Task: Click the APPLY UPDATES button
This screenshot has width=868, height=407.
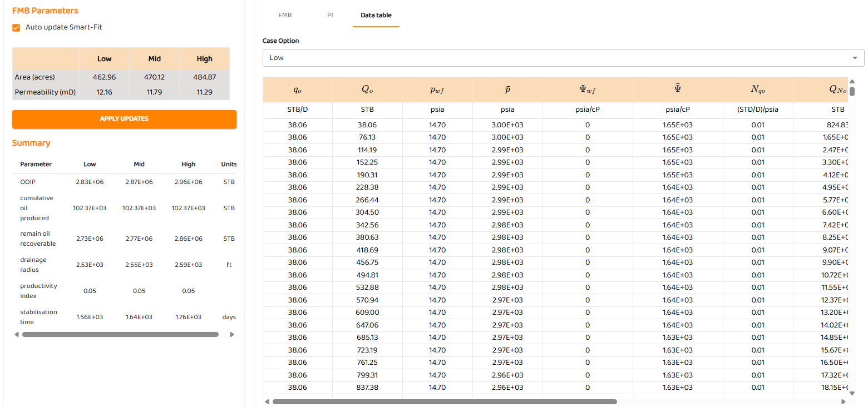Action: click(124, 119)
